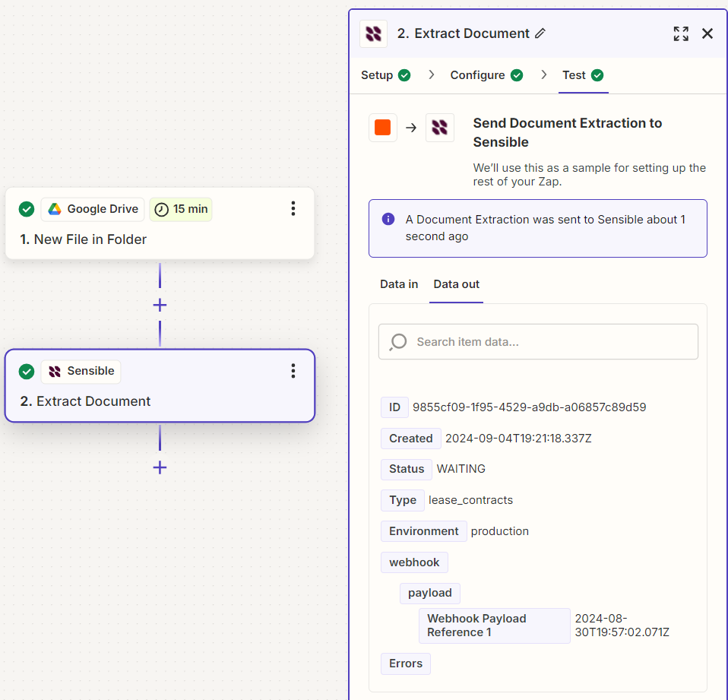Viewport: 728px width, 700px height.
Task: Click green checkmark on Extract Document step
Action: click(27, 371)
